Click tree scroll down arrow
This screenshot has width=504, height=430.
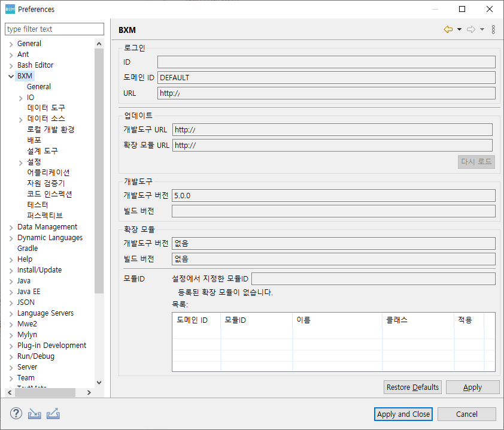coord(99,383)
